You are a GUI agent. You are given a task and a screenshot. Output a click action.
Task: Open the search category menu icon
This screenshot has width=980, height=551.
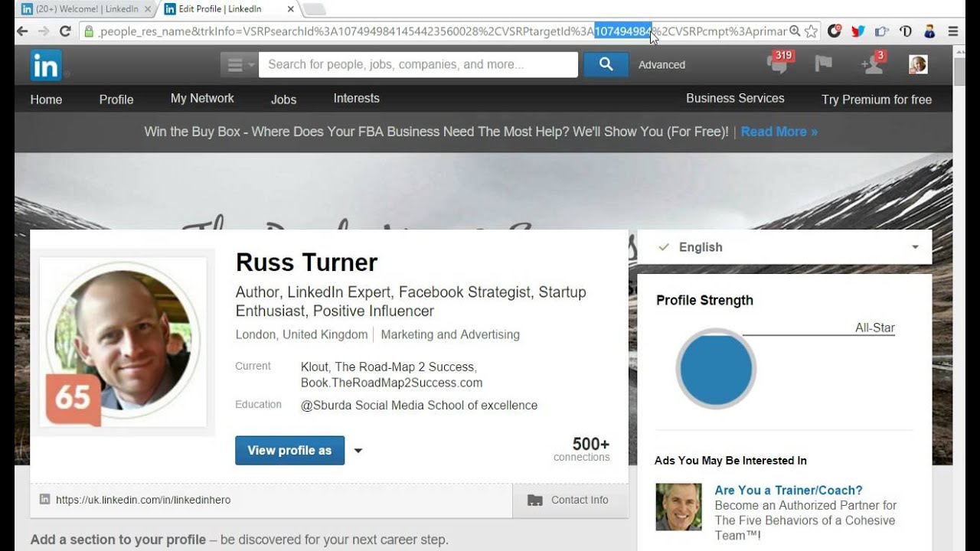click(240, 65)
